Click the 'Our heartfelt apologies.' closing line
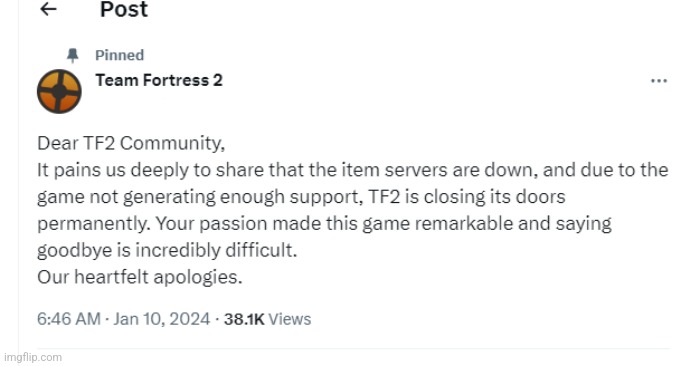The width and height of the screenshot is (681, 366). point(139,277)
